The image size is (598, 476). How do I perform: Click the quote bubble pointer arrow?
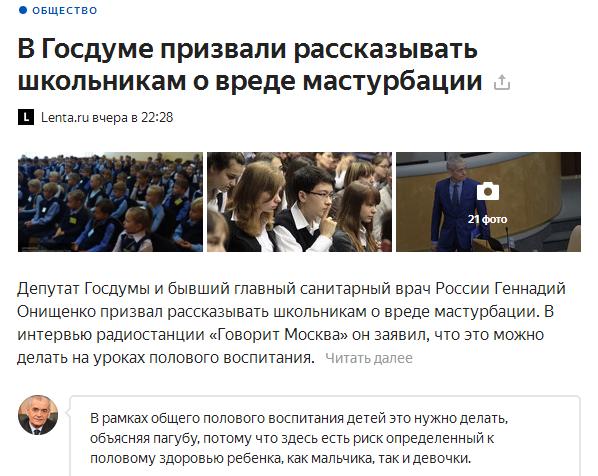pos(68,412)
